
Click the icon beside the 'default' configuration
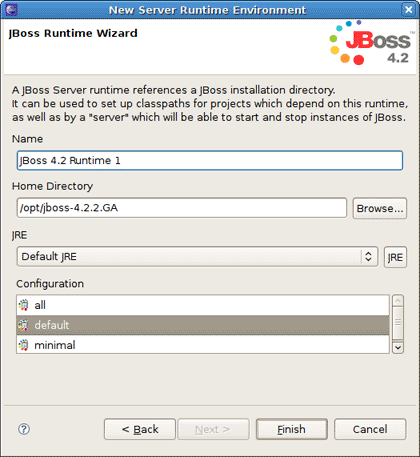(23, 325)
